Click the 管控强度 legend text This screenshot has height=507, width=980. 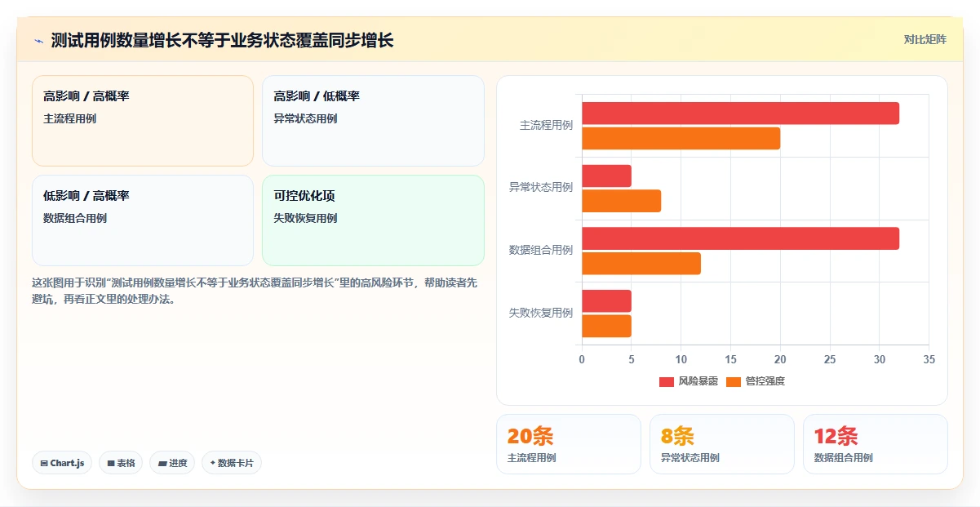pyautogui.click(x=765, y=382)
